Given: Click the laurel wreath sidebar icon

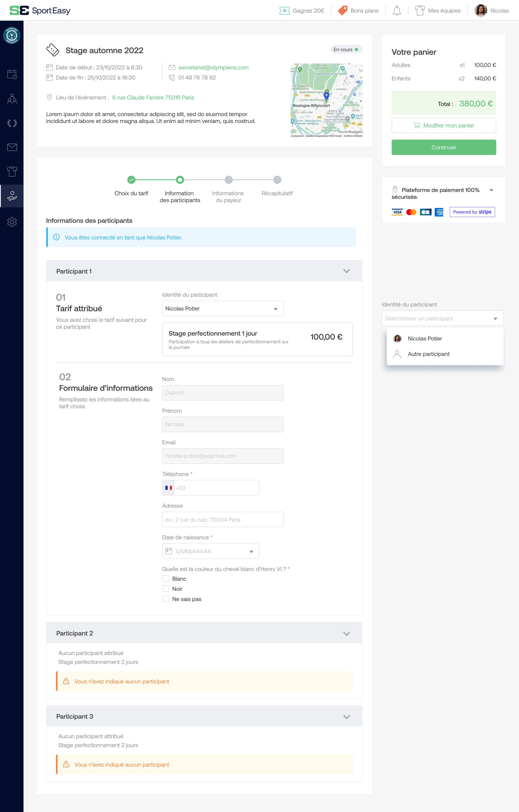Looking at the screenshot, I should [x=12, y=123].
